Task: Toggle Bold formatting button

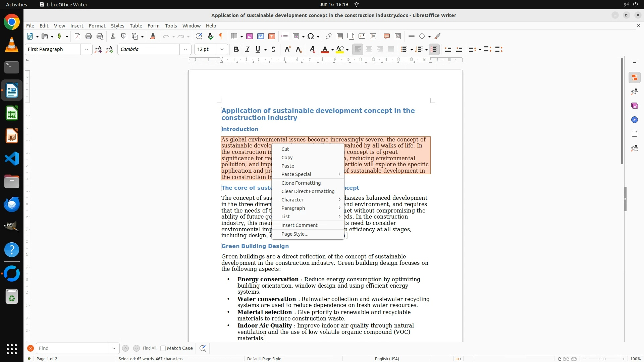Action: [x=236, y=49]
